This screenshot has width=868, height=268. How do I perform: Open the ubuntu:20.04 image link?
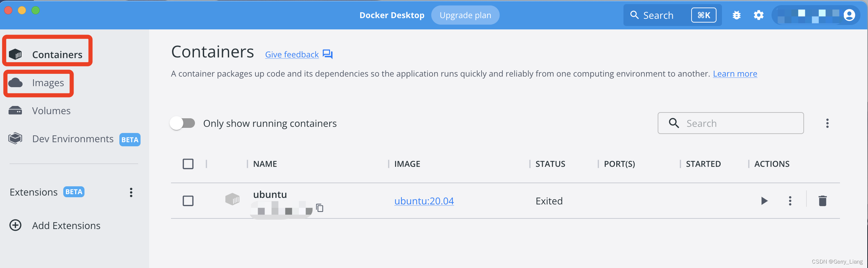(x=424, y=201)
